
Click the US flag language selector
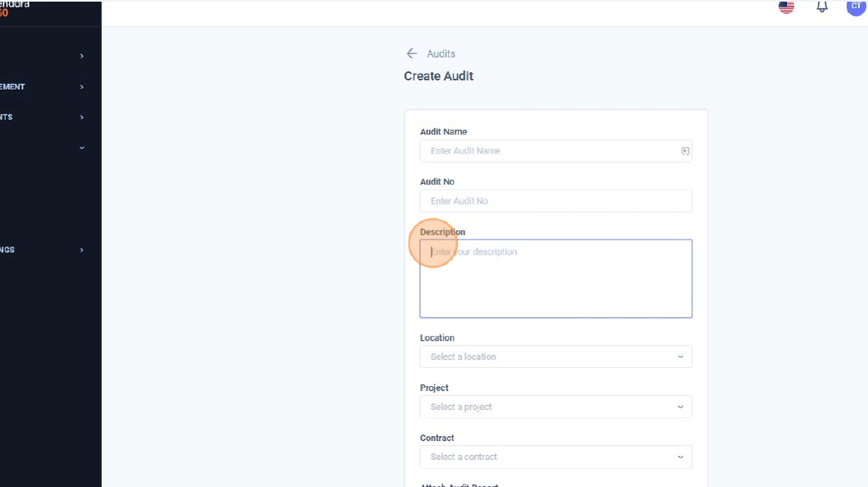[x=786, y=7]
